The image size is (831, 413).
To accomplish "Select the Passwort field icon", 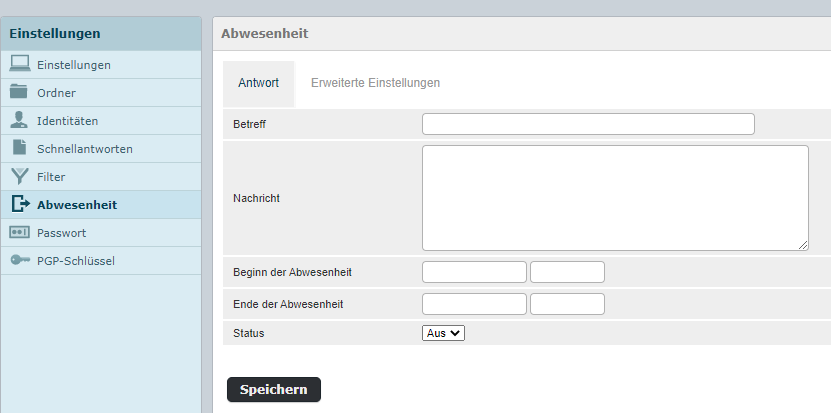I will point(20,232).
